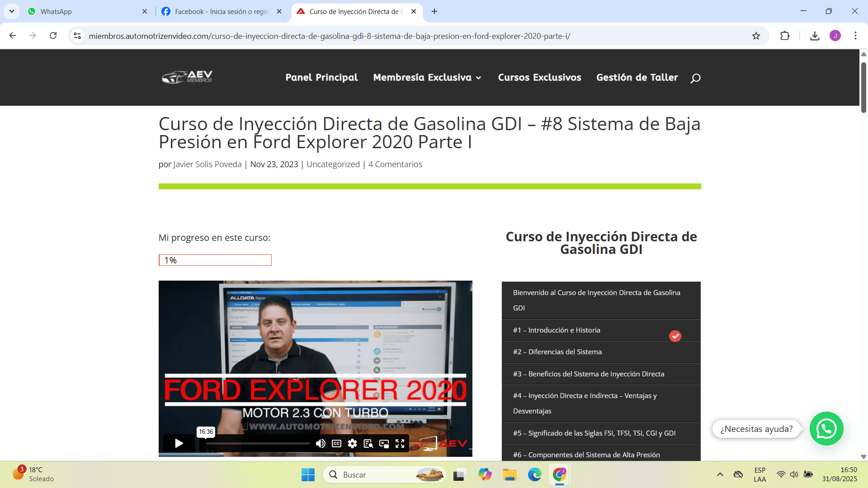868x488 pixels.
Task: Expand the Membresía Exclusiva dropdown menu
Action: pyautogui.click(x=427, y=78)
